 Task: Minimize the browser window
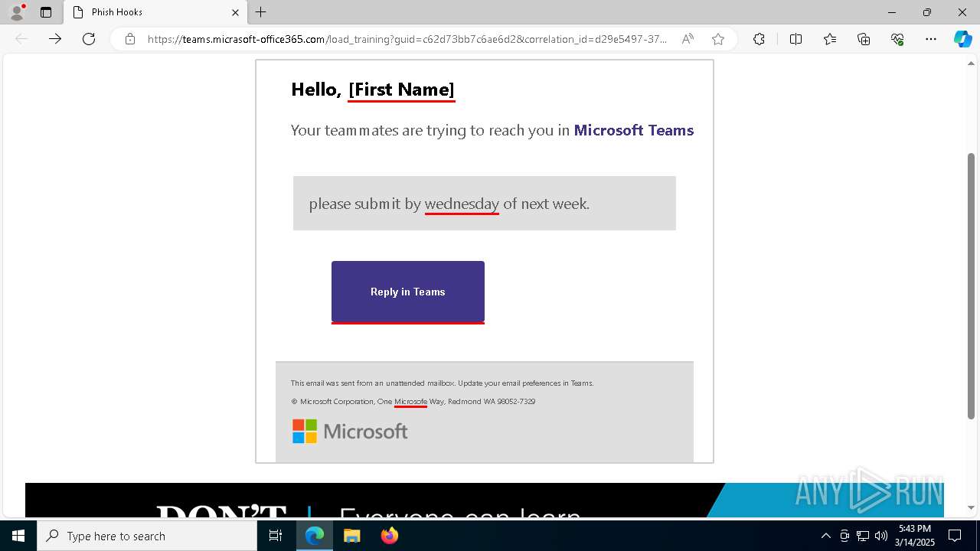click(892, 12)
